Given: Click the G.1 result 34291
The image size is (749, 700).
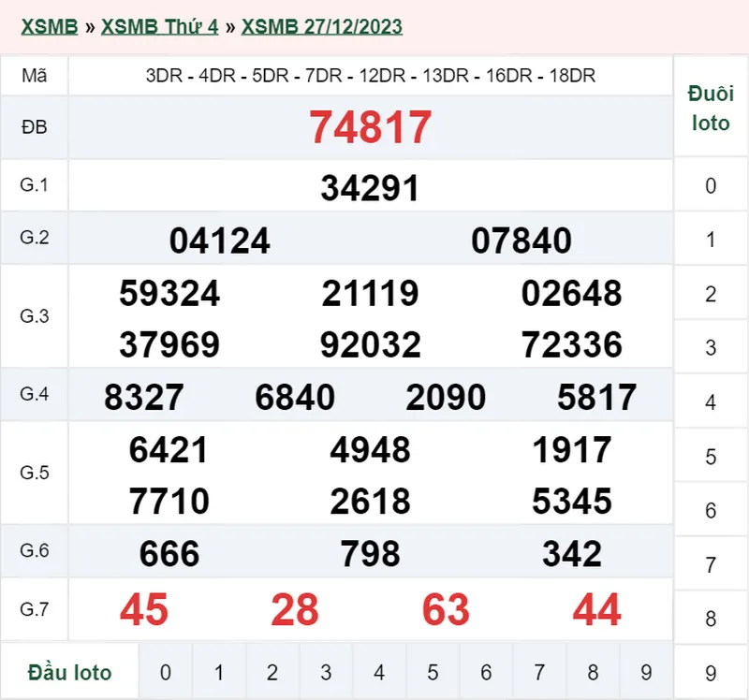Looking at the screenshot, I should click(x=370, y=188).
